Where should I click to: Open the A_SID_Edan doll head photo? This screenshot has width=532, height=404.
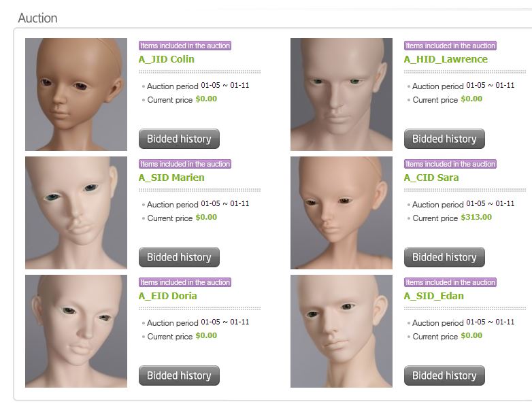(342, 331)
